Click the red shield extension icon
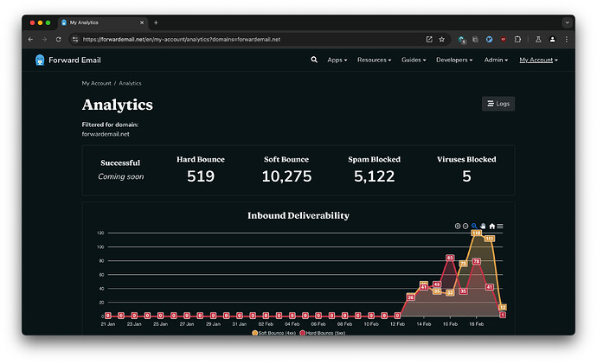This screenshot has height=364, width=597. click(x=504, y=39)
